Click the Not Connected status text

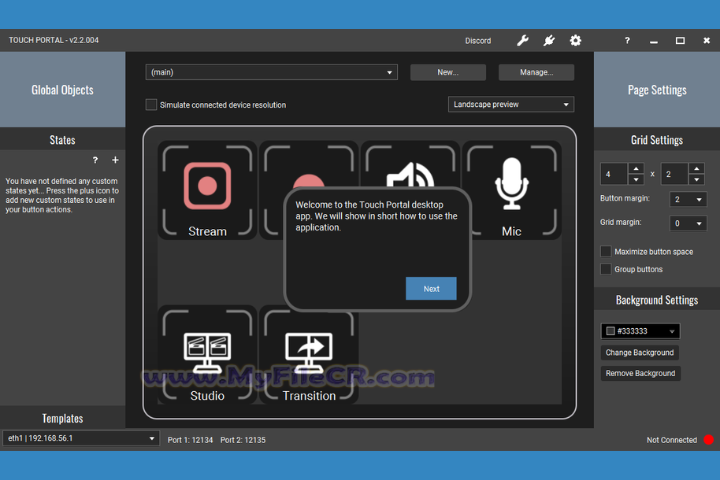[x=672, y=440]
